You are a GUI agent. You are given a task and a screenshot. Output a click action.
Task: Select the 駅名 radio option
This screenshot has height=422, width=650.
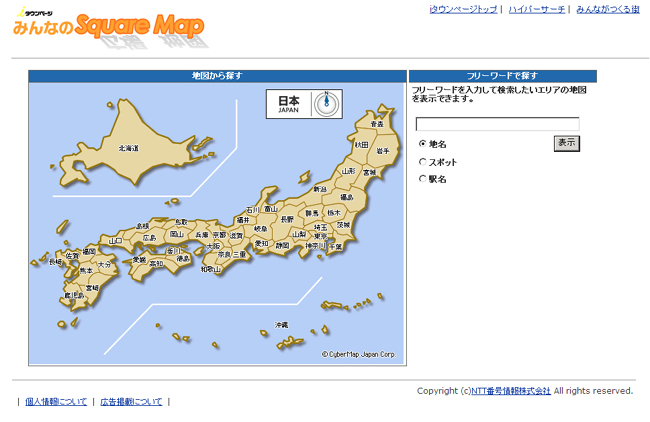[x=422, y=179]
